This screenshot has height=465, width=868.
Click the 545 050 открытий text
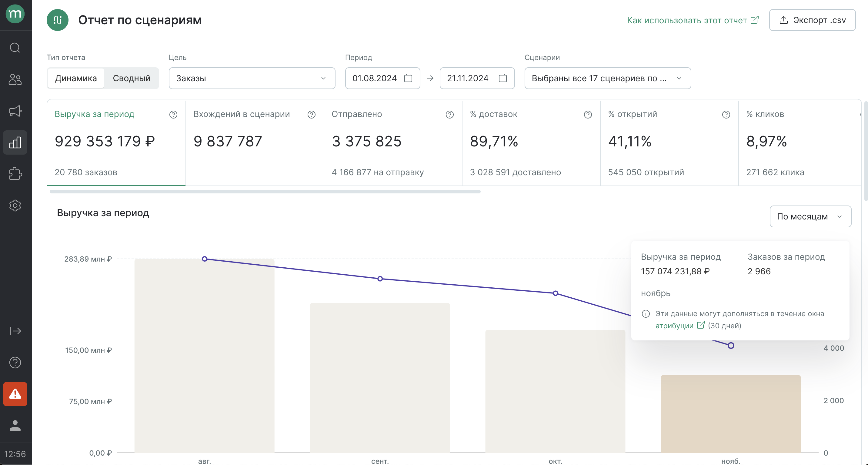click(646, 172)
